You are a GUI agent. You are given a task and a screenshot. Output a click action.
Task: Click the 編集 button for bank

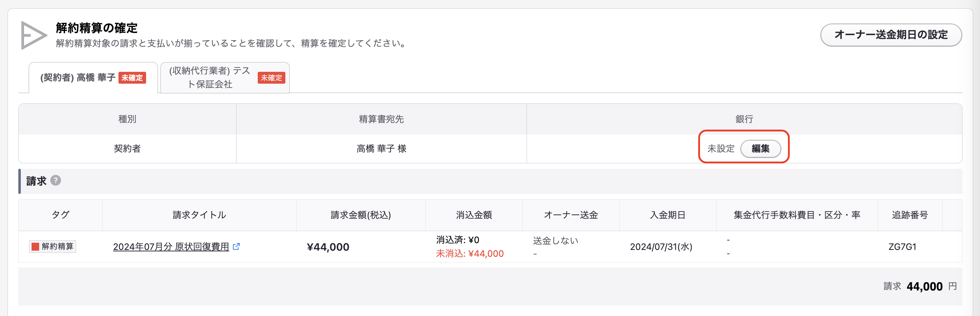(x=761, y=148)
